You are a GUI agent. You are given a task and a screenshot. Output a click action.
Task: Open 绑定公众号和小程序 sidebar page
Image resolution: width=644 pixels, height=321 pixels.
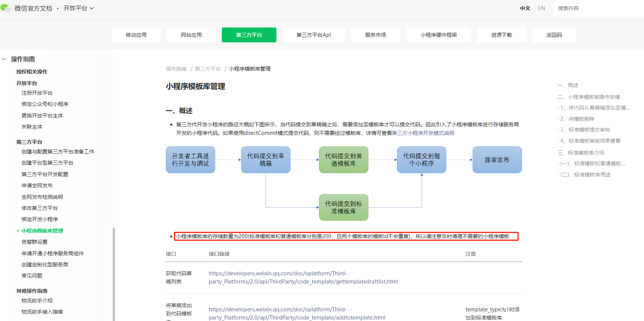pyautogui.click(x=45, y=104)
